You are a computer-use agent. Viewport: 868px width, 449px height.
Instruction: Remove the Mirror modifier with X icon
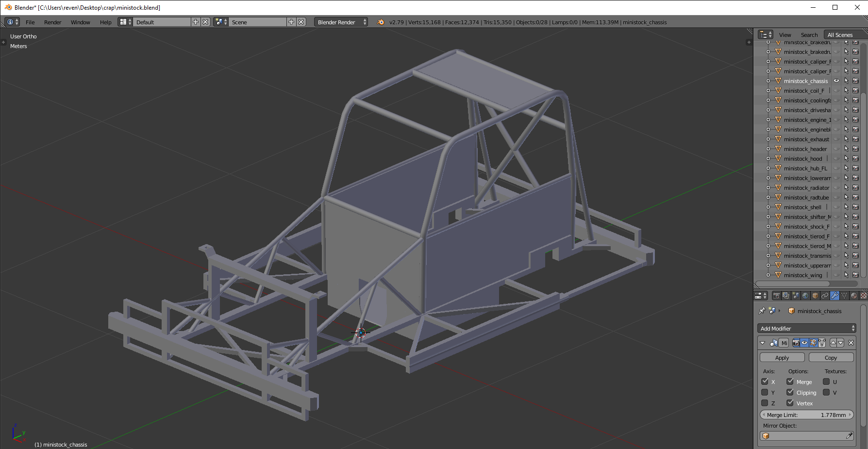click(851, 343)
